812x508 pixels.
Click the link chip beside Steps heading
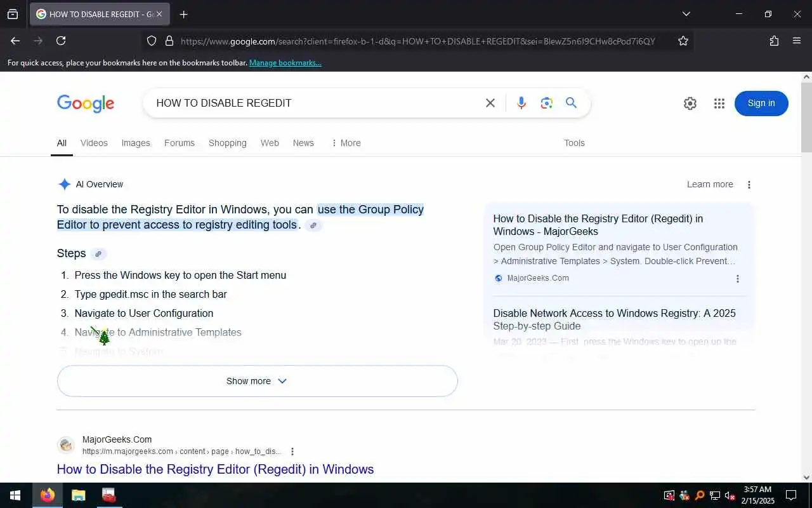[98, 254]
